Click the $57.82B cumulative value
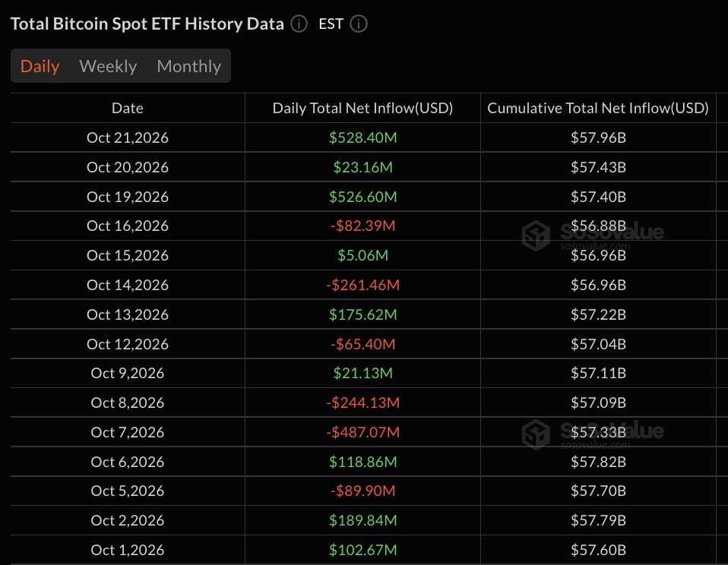728x565 pixels. [599, 462]
